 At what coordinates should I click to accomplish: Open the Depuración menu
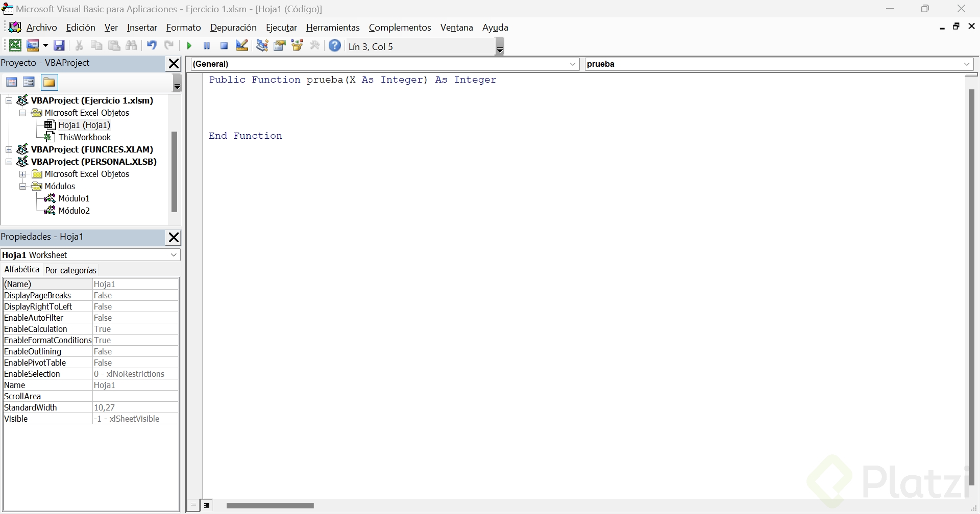[x=233, y=28]
